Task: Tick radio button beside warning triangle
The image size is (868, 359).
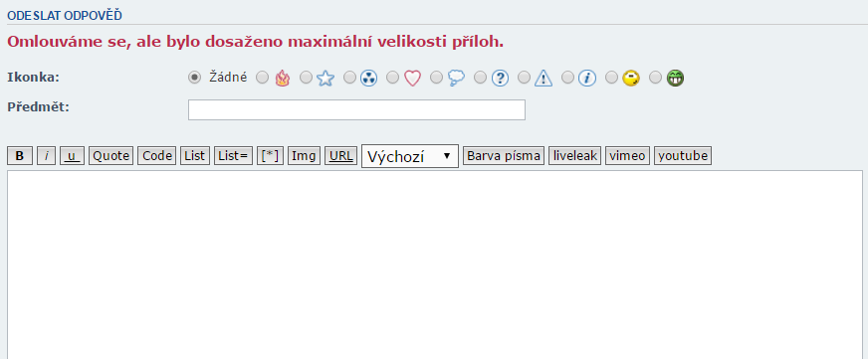Action: tap(525, 78)
